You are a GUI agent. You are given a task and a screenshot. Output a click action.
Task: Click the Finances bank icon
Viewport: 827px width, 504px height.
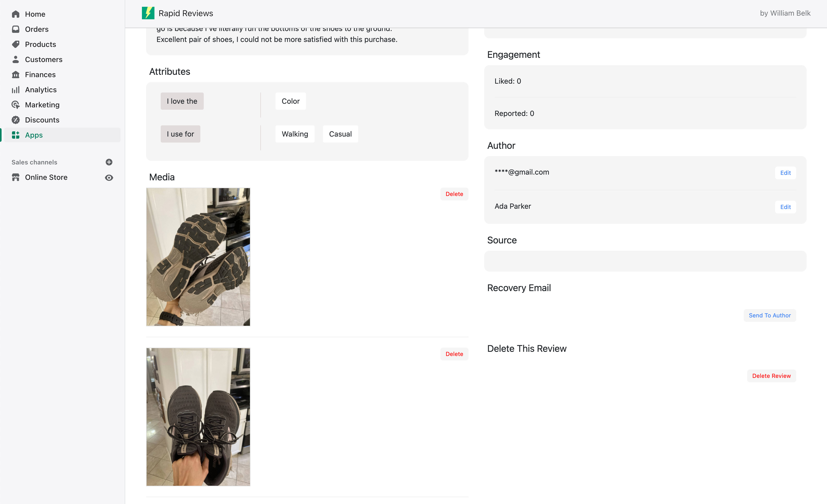(x=15, y=75)
